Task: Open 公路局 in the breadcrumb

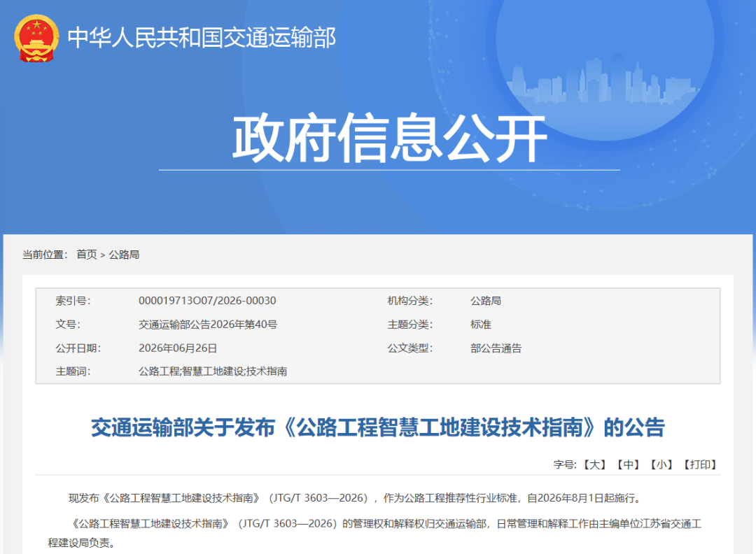Action: click(x=124, y=255)
